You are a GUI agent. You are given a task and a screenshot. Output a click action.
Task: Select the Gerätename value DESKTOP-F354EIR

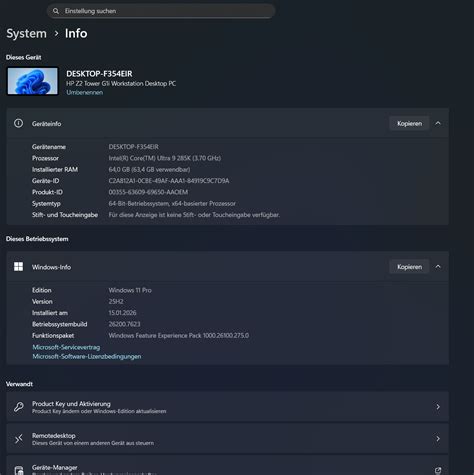133,147
